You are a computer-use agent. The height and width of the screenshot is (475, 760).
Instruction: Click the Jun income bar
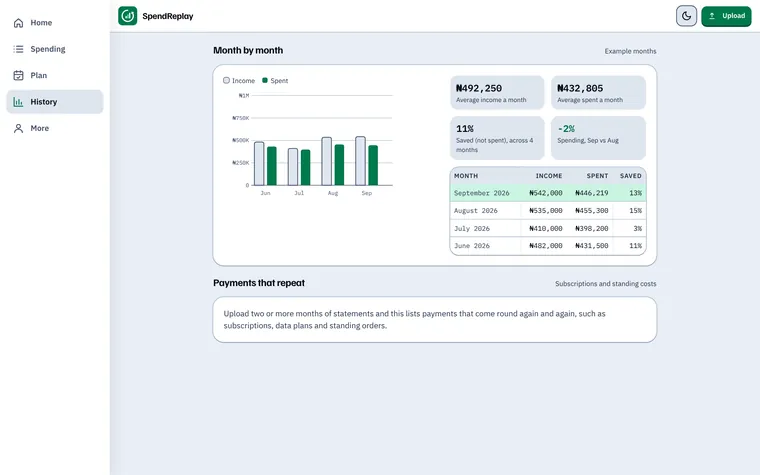click(259, 163)
